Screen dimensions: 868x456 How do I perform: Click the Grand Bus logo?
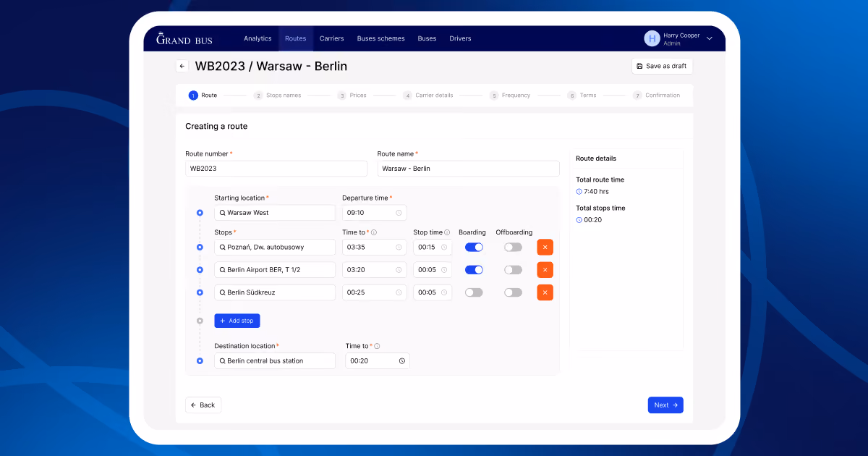coord(184,38)
